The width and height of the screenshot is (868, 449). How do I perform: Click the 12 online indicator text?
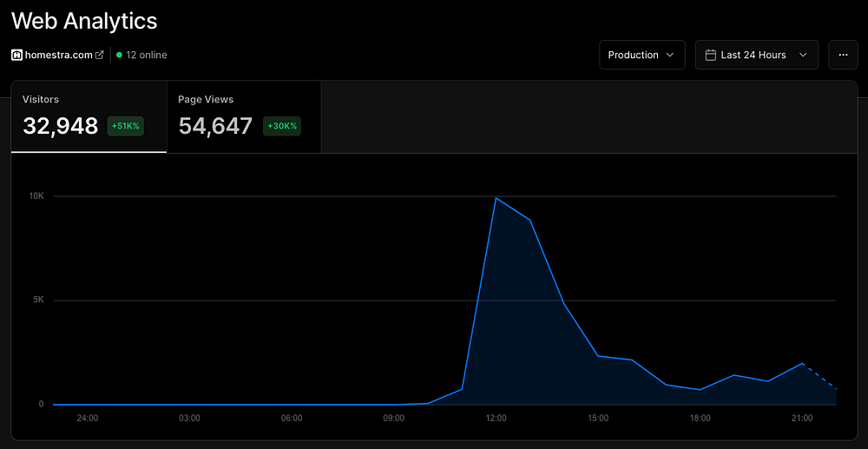pyautogui.click(x=146, y=55)
